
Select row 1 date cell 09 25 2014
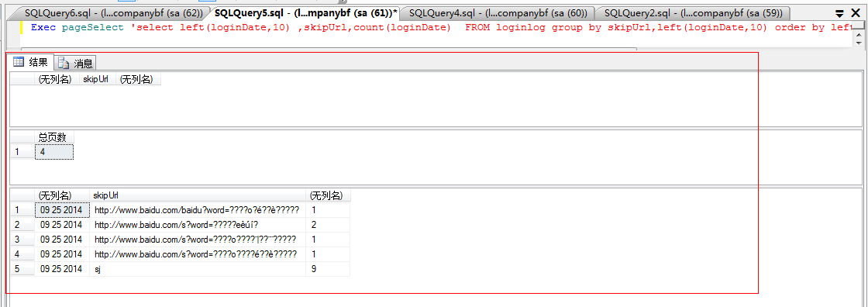(62, 210)
